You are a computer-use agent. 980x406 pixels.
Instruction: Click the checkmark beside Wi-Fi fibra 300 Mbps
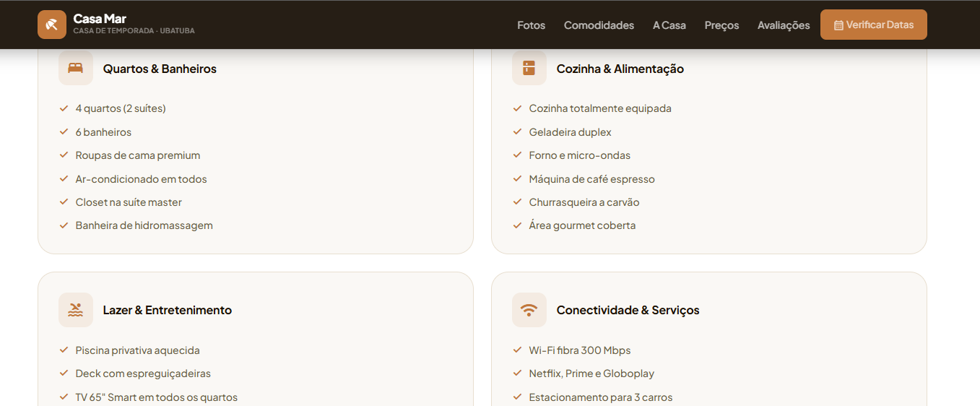tap(517, 350)
